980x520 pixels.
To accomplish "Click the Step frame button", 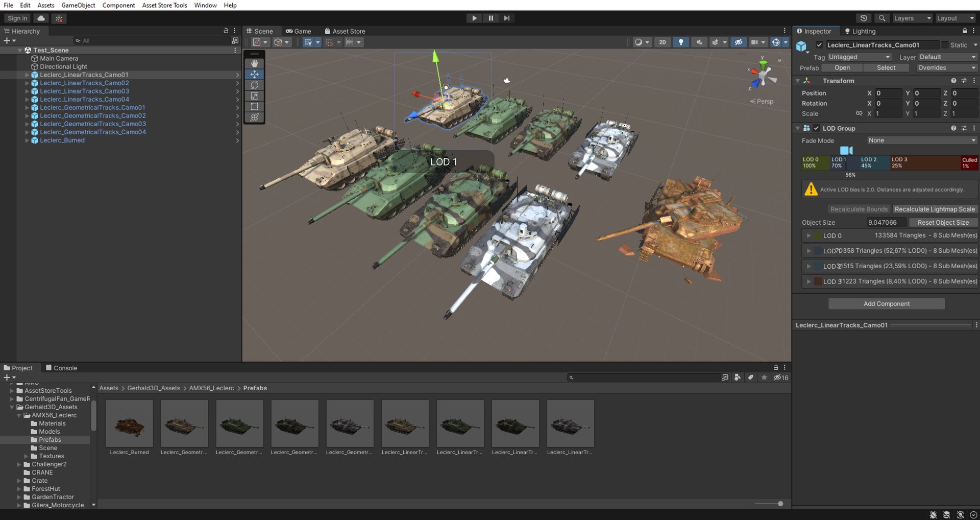I will pos(506,18).
